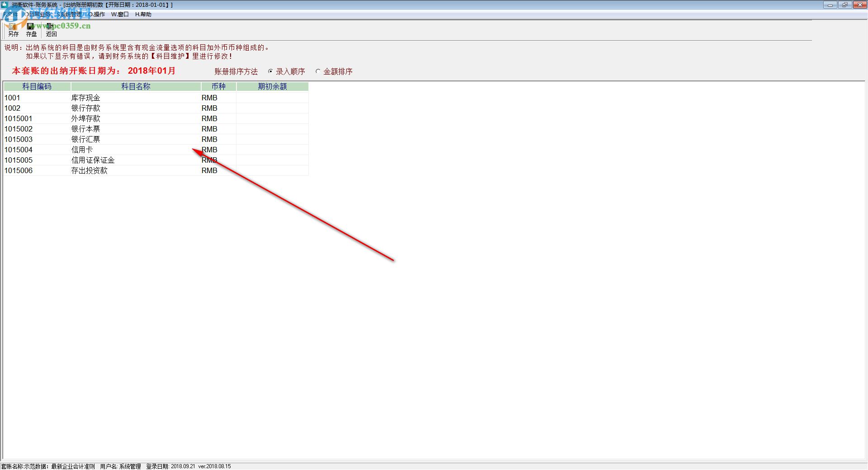Open the W.窗口 menu
The width and height of the screenshot is (868, 470).
pos(120,14)
